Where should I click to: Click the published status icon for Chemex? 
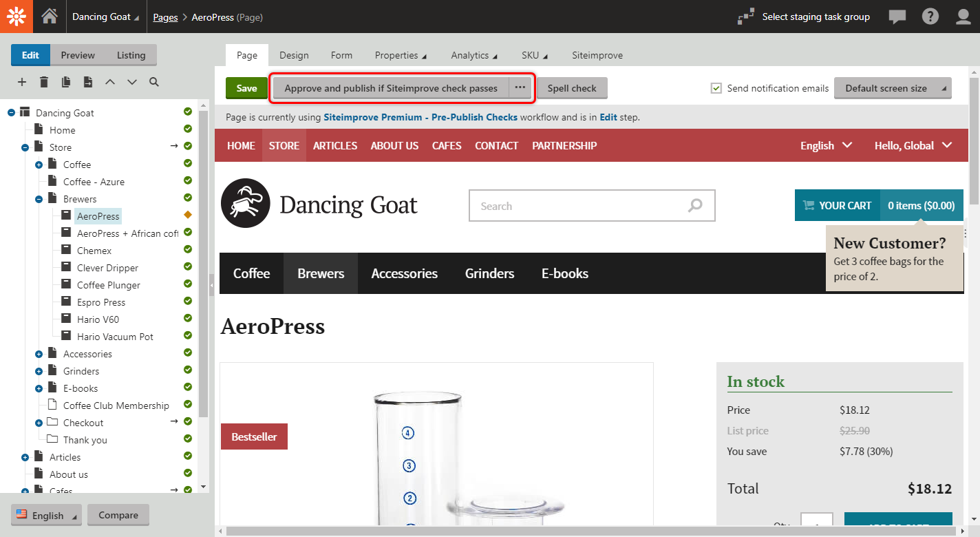click(x=188, y=249)
